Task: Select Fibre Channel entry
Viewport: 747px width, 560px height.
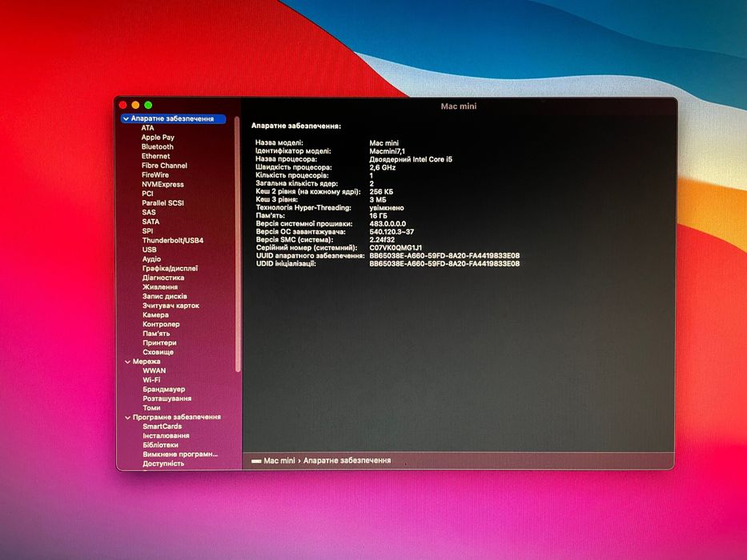Action: (164, 166)
